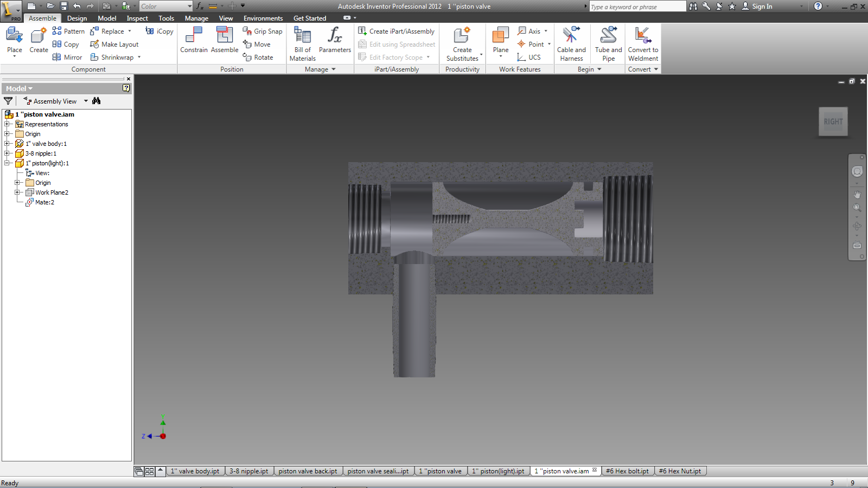Click the binoculars find icon in browser
Image resolution: width=868 pixels, height=488 pixels.
tap(97, 101)
